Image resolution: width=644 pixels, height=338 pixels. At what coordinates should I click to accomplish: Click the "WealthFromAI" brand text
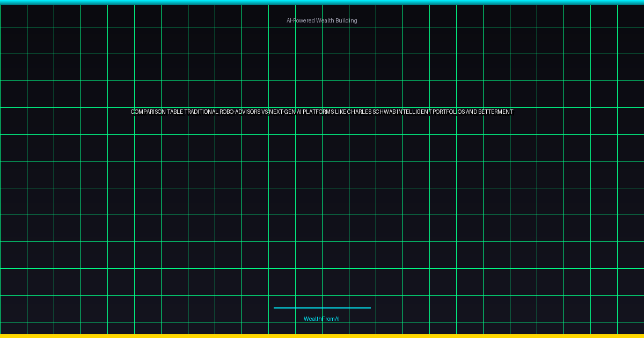(321, 319)
